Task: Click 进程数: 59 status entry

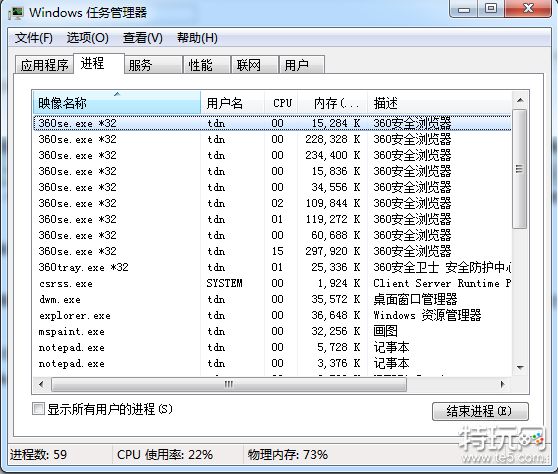Action: 38,454
